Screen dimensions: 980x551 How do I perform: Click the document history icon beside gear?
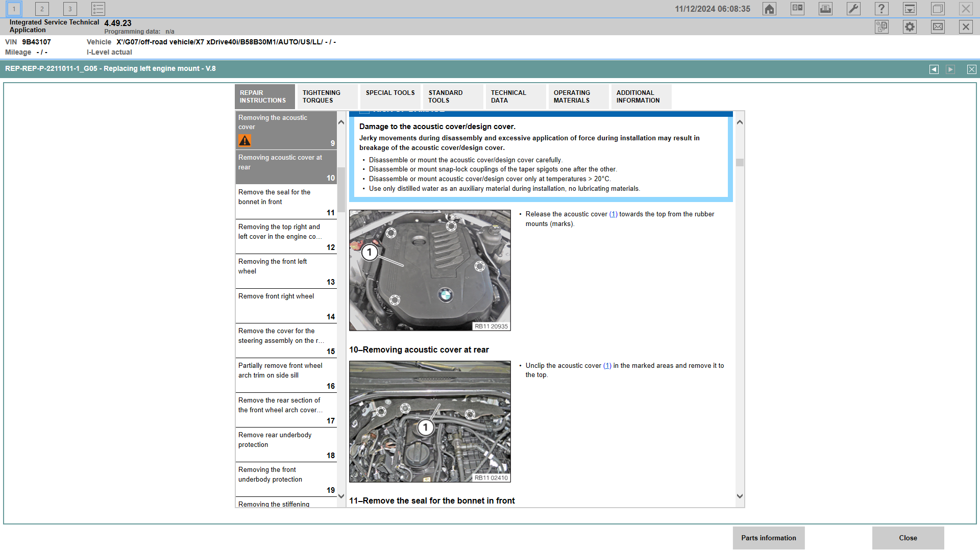pos(881,27)
